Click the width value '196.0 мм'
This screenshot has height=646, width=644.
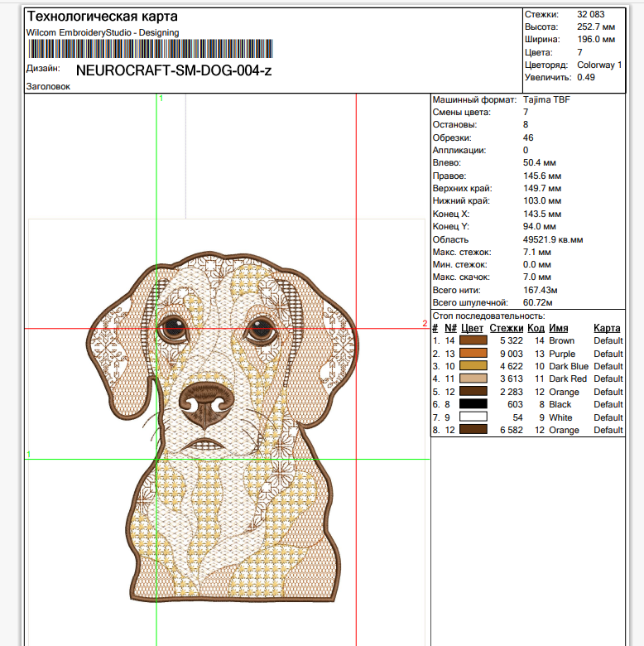coord(596,40)
